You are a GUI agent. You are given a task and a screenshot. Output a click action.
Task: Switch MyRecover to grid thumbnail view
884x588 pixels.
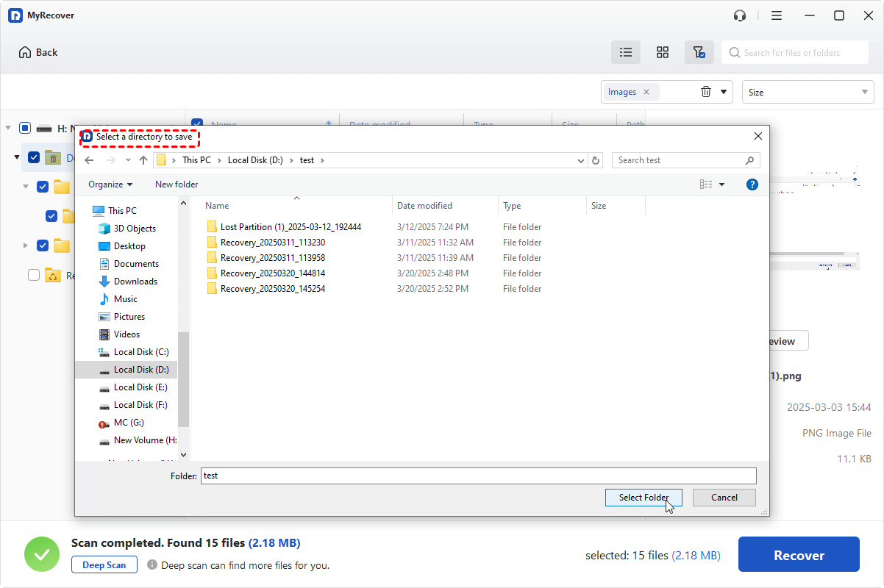pos(663,52)
